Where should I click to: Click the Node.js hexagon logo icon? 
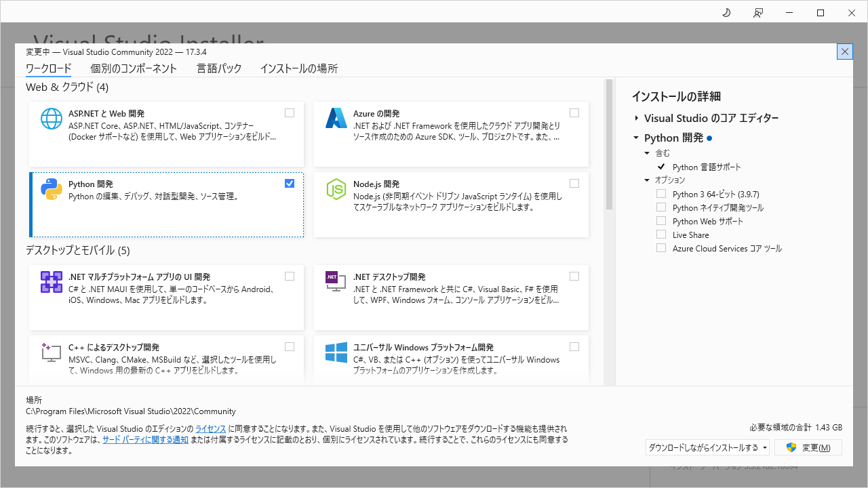pyautogui.click(x=336, y=189)
